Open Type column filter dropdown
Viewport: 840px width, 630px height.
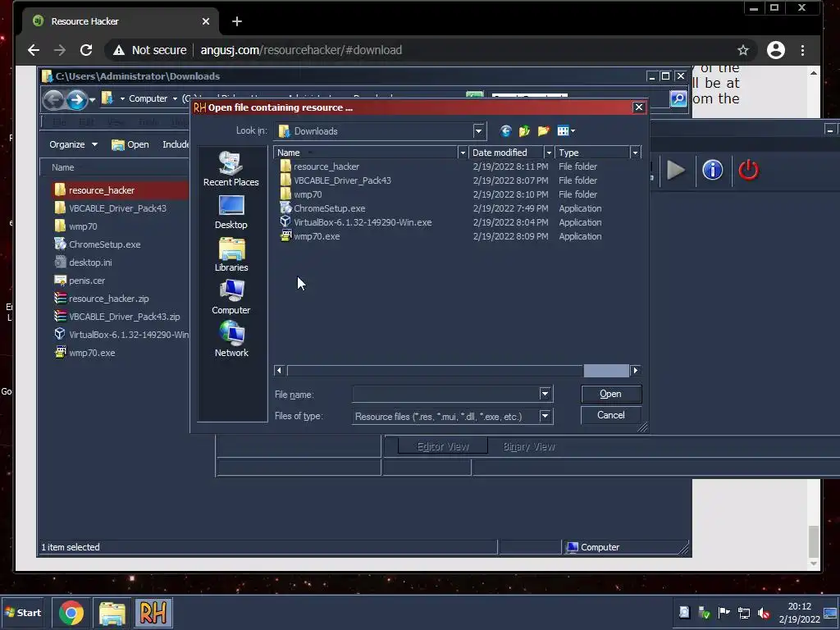tap(635, 153)
